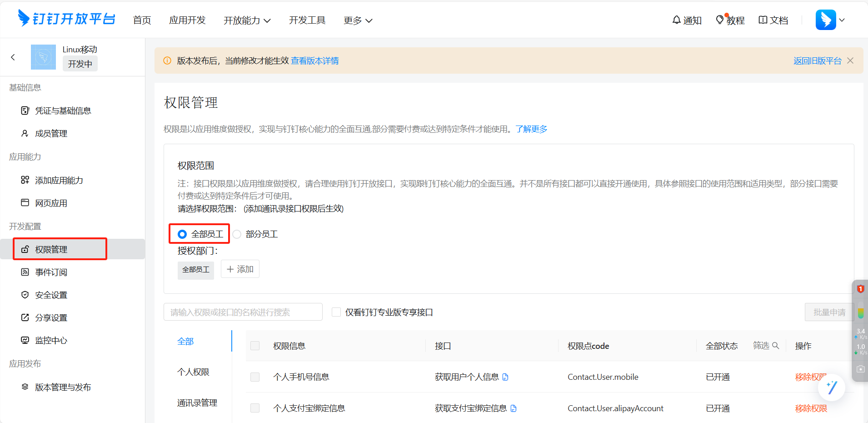The width and height of the screenshot is (868, 423).
Task: Click the feed icon beside 事件订阅
Action: (x=25, y=272)
